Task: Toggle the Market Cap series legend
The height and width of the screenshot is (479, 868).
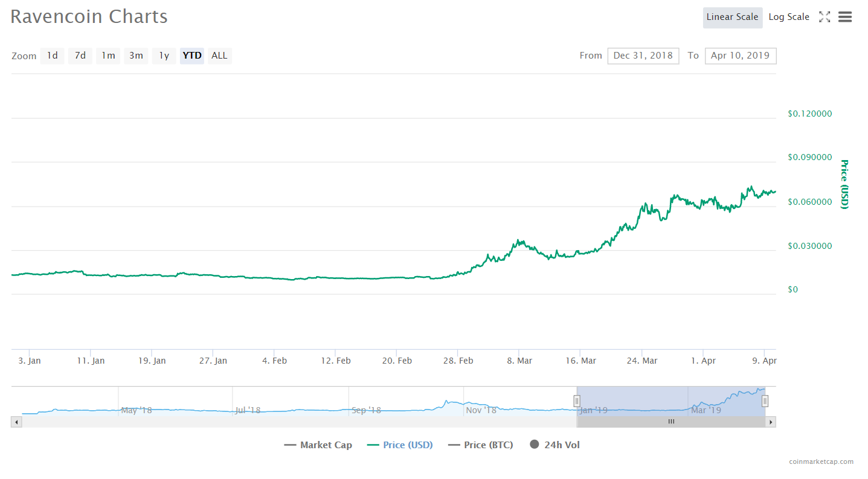Action: (x=318, y=445)
